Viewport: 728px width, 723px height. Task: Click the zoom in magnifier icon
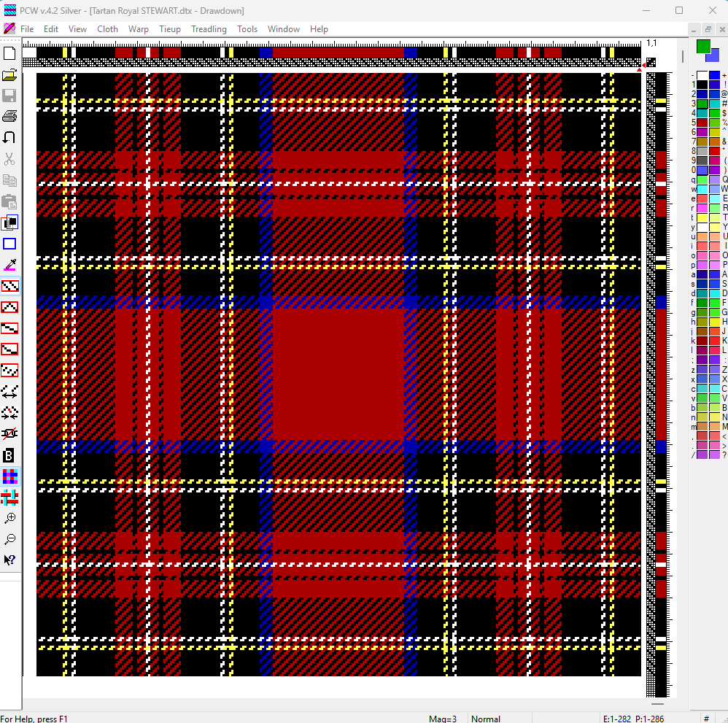pos(9,518)
